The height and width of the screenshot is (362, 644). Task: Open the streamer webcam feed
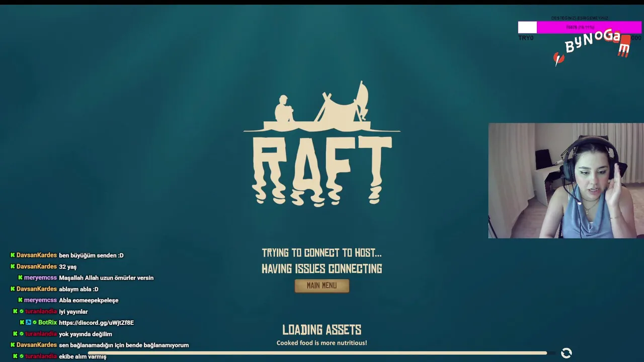[566, 180]
